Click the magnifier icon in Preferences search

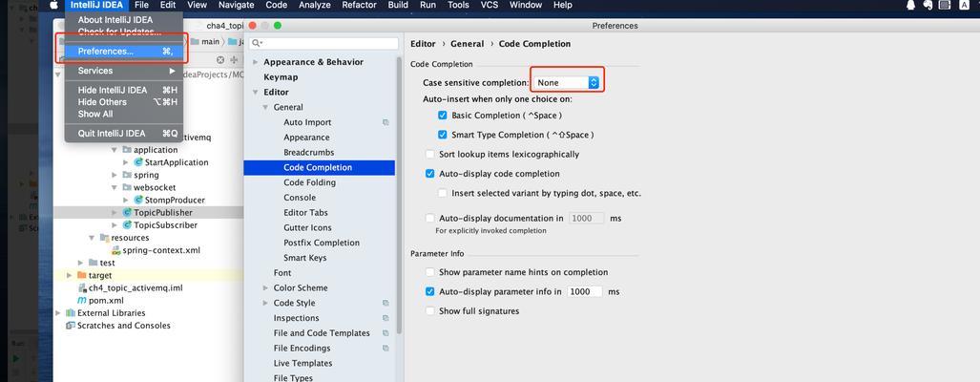point(257,43)
